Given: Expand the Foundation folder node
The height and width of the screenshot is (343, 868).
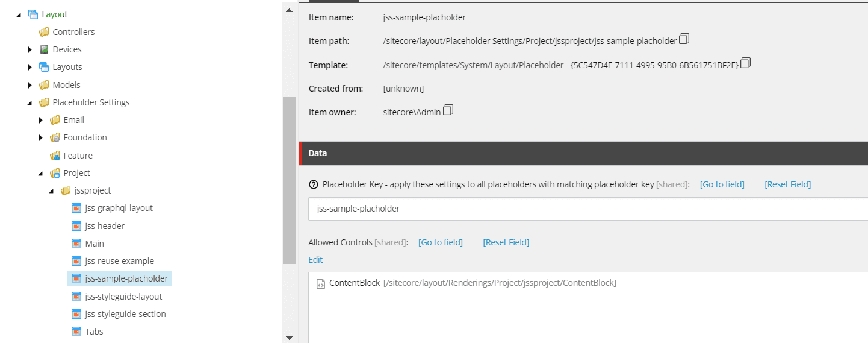Looking at the screenshot, I should (x=40, y=137).
